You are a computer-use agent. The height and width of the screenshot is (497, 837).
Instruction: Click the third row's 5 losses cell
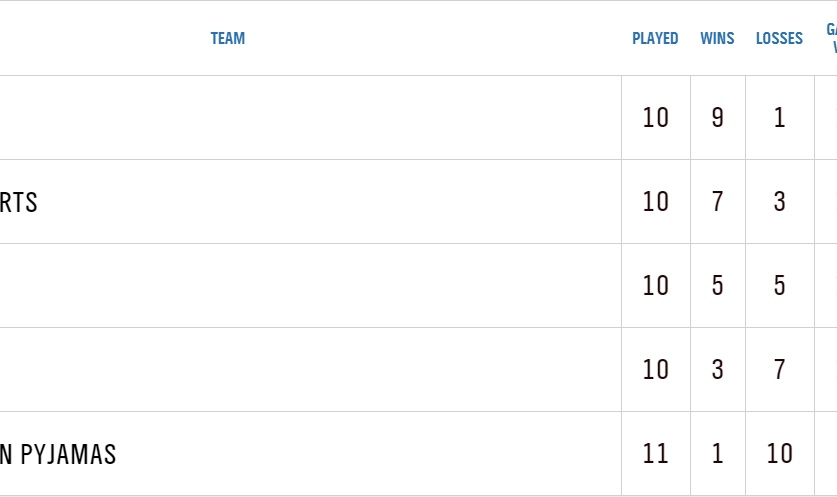(779, 286)
